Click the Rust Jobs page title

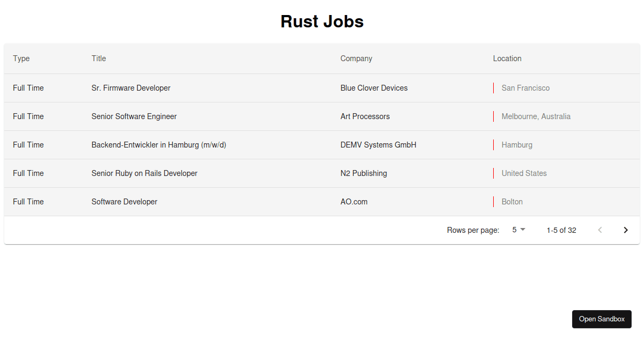[321, 21]
